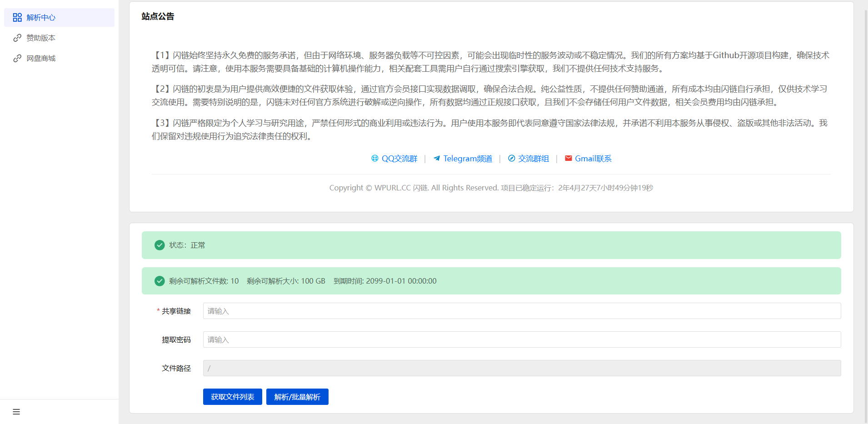Click the red Gmail envelope icon
The height and width of the screenshot is (424, 868).
(568, 158)
